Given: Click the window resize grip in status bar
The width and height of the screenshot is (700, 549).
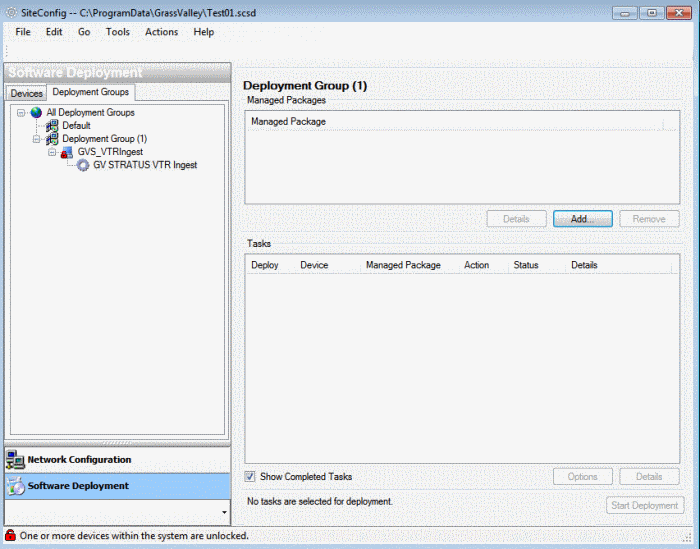Looking at the screenshot, I should (x=688, y=536).
